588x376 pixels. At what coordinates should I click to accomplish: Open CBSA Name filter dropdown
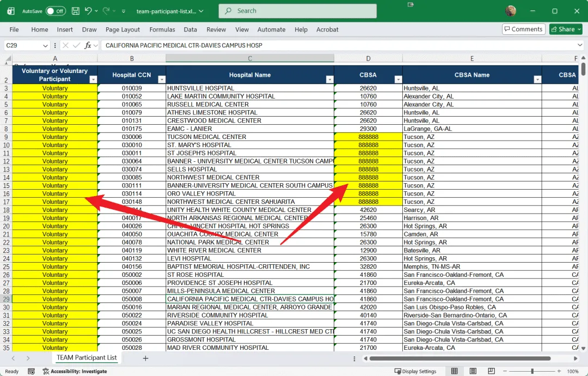537,80
